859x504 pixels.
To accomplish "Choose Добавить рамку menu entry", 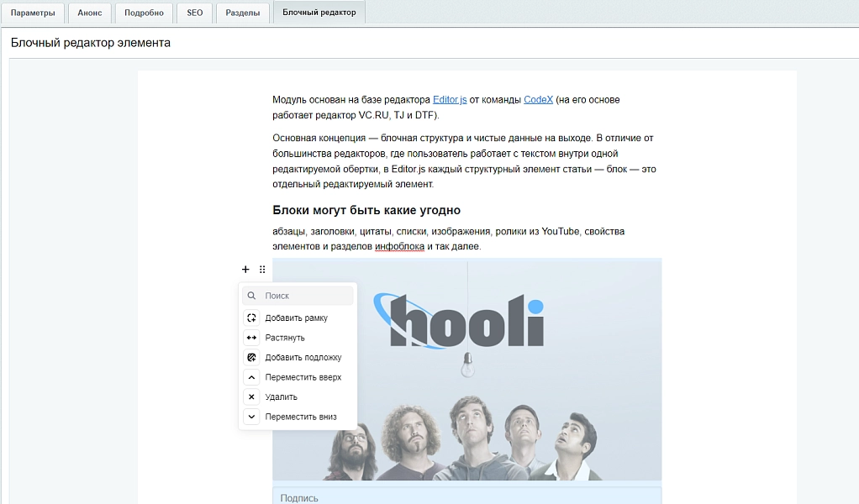I will (298, 318).
